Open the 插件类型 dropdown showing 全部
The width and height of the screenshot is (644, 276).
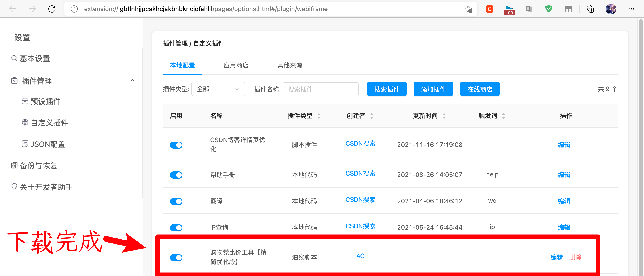(218, 89)
